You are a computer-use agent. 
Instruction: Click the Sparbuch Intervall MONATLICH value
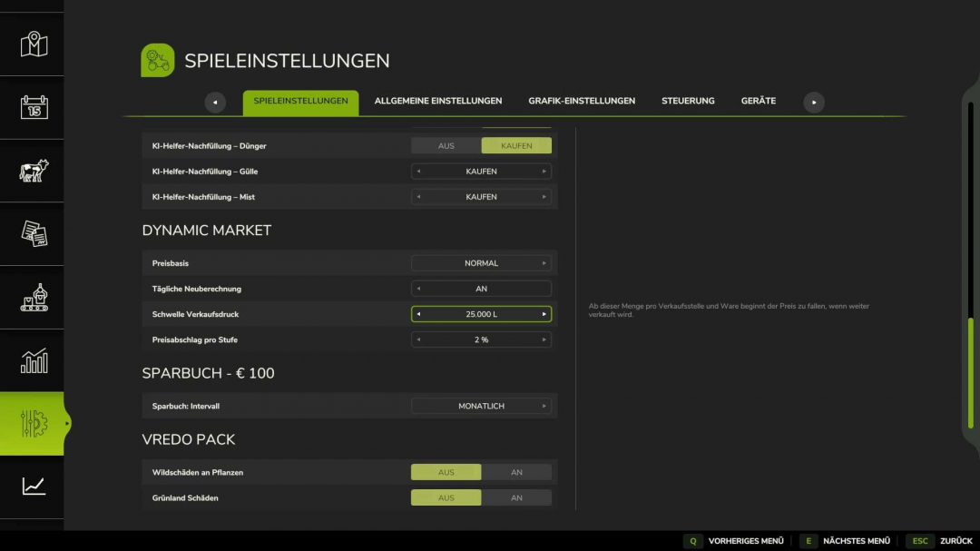pyautogui.click(x=481, y=407)
